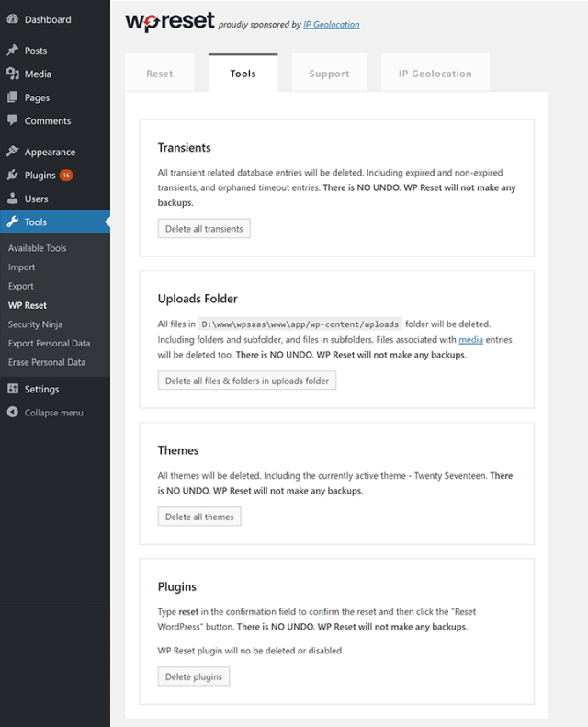Click the Posts pushpin icon
The height and width of the screenshot is (727, 588).
[13, 50]
